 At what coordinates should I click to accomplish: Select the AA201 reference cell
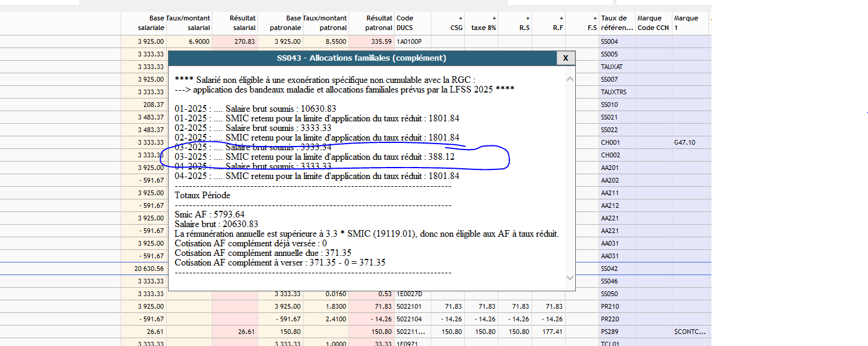(617, 168)
